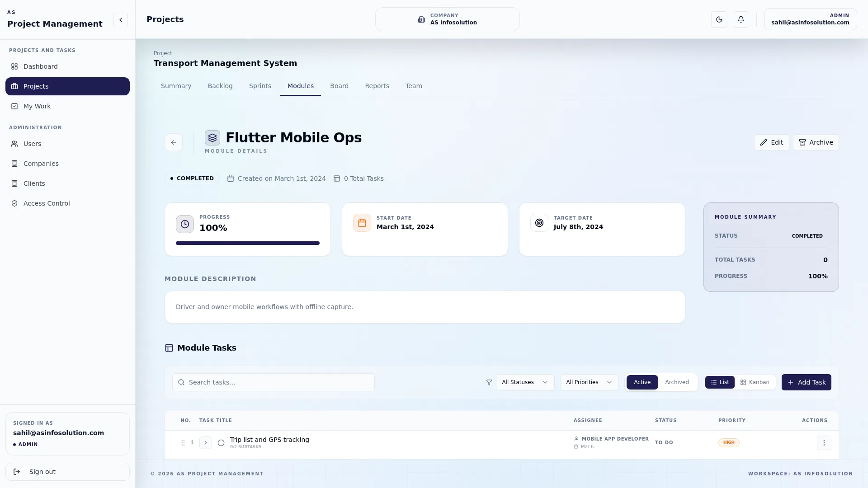Viewport: 868px width, 488px height.
Task: Go back using the arrow button beside Flutter Mobile Ops
Action: point(174,142)
